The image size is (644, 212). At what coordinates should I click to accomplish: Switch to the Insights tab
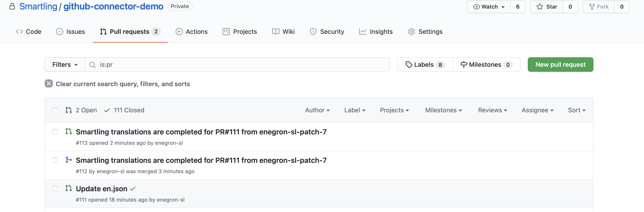[376, 32]
